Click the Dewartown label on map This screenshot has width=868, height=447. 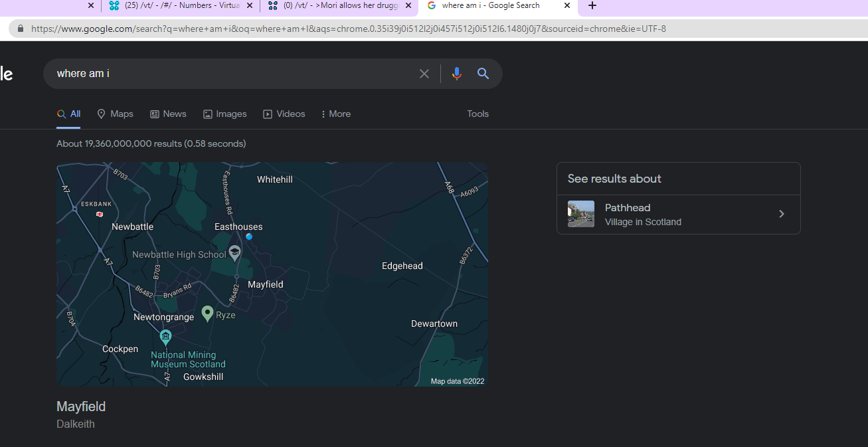(x=434, y=324)
